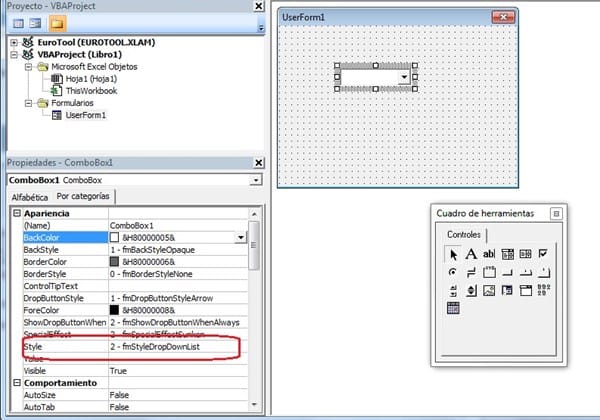Viewport: 600px width, 420px height.
Task: Select the MultiPage control in the toolbox
Action: (x=544, y=272)
